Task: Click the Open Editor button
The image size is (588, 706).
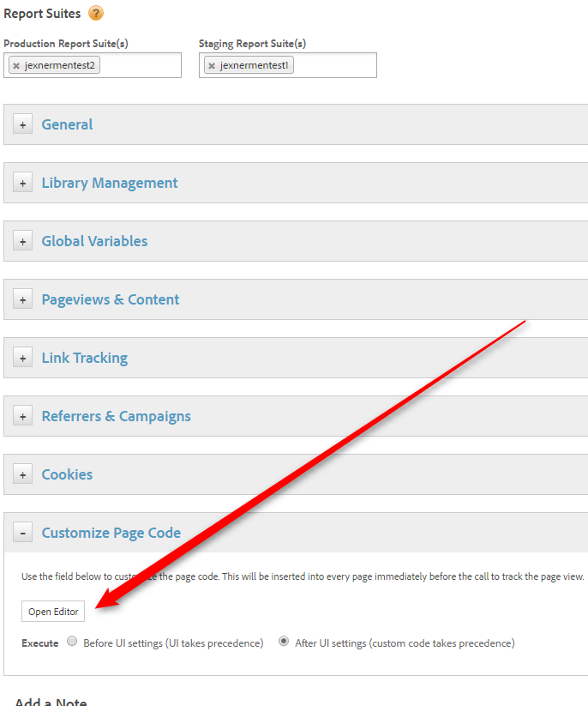Action: [53, 612]
